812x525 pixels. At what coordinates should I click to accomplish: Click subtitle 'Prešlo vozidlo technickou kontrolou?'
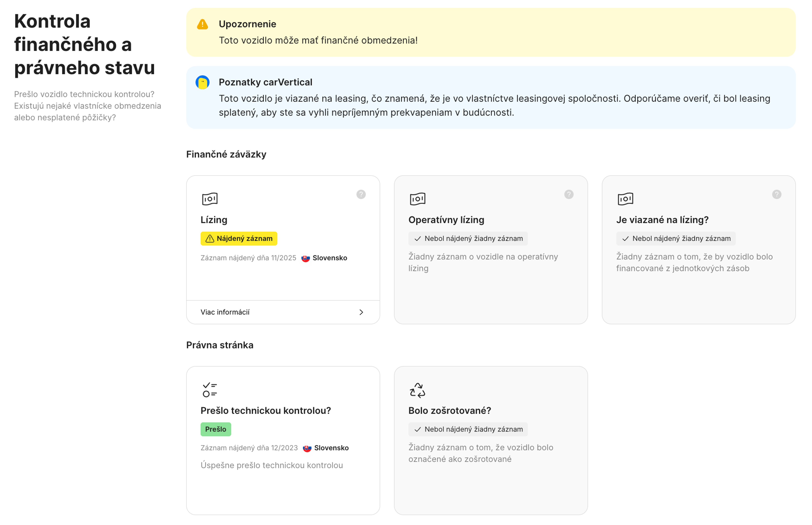tap(84, 94)
